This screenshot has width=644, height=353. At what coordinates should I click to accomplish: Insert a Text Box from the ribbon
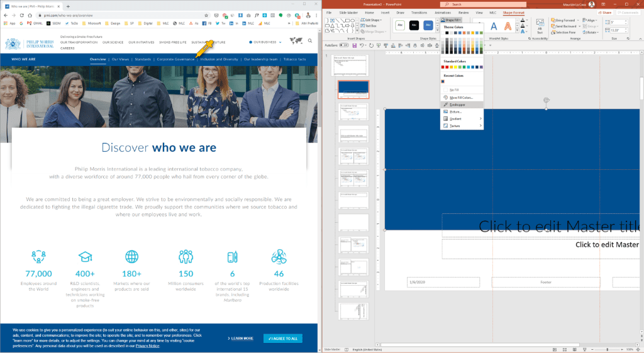(x=369, y=26)
